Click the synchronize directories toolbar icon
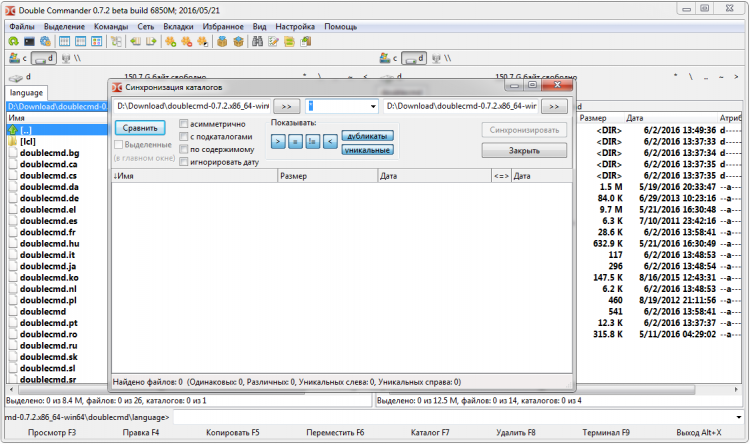The width and height of the screenshot is (750, 444). [289, 42]
